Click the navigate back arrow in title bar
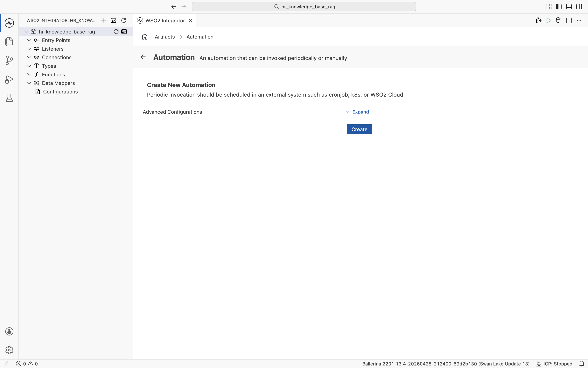588x368 pixels. pyautogui.click(x=173, y=7)
